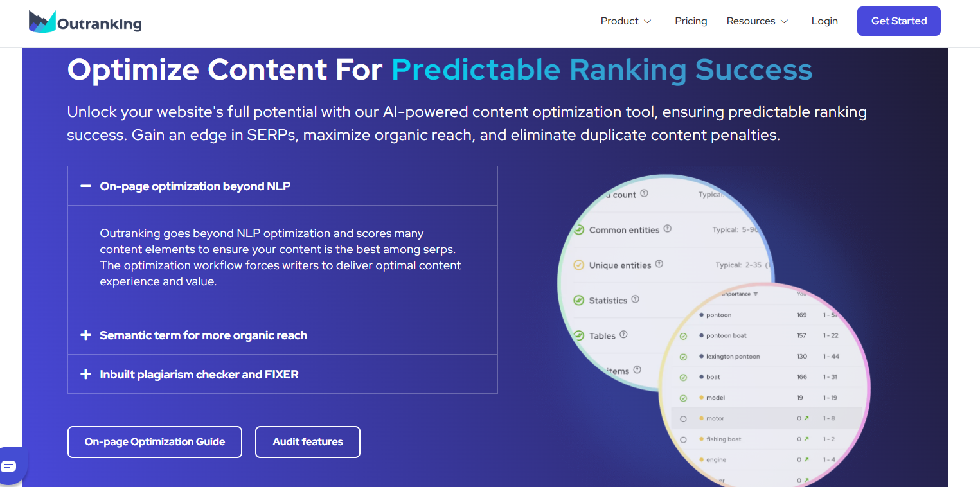Open the Product menu
Image resolution: width=980 pixels, height=487 pixels.
pos(625,21)
